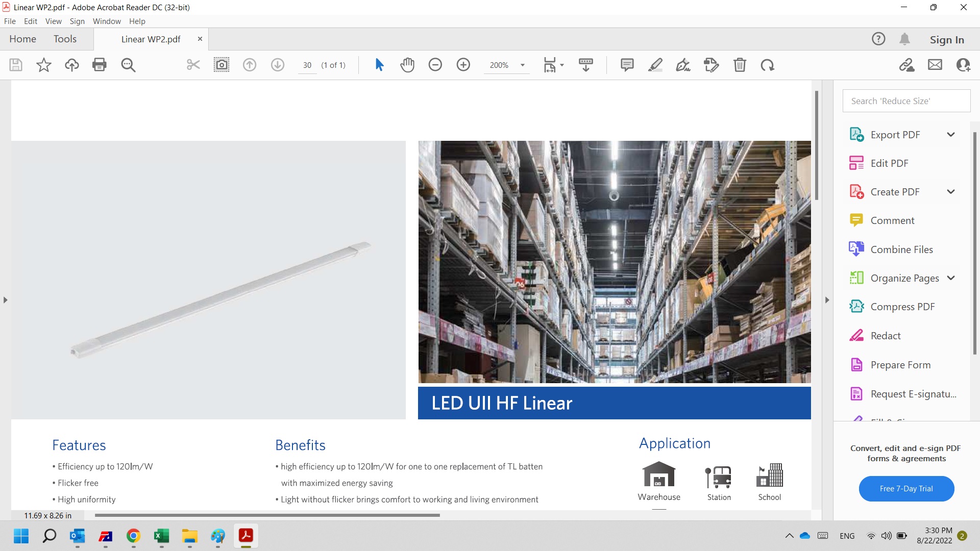Open the Help question mark icon
This screenshot has width=980, height=551.
878,39
